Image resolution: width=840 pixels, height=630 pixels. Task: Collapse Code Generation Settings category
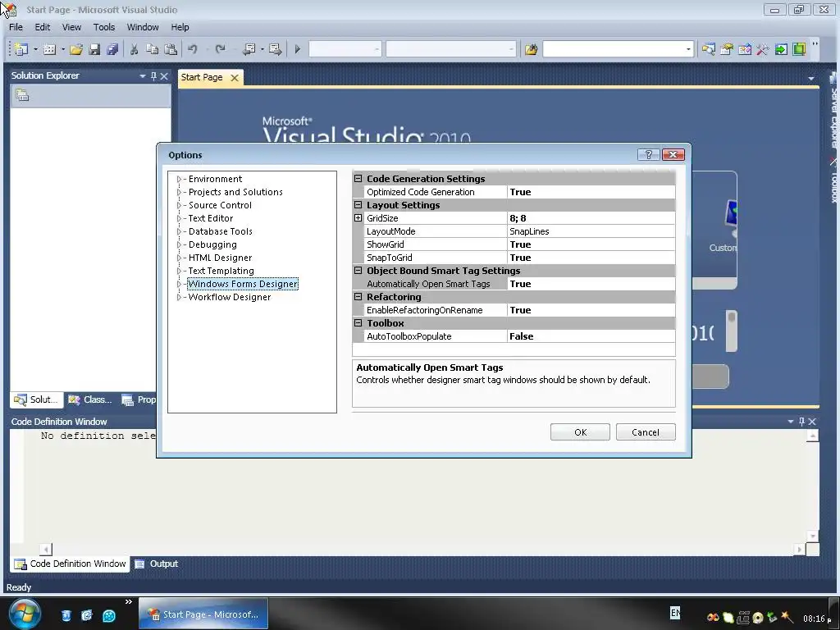[358, 178]
